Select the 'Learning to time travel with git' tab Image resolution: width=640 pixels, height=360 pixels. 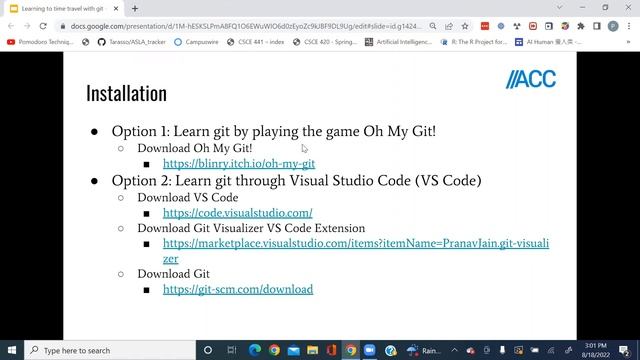click(64, 8)
